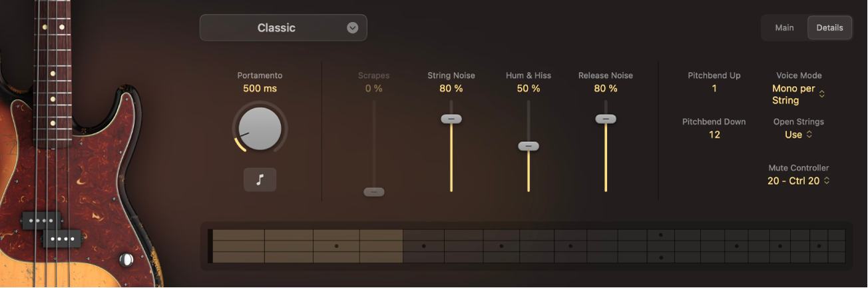Open the Open Strings pop-up menu
The width and height of the screenshot is (868, 288).
pos(799,135)
